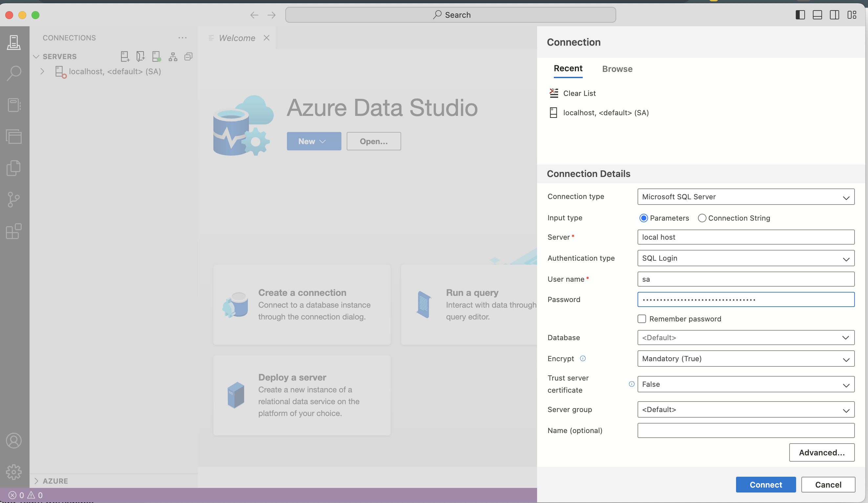Open the Server group dropdown

tap(746, 410)
